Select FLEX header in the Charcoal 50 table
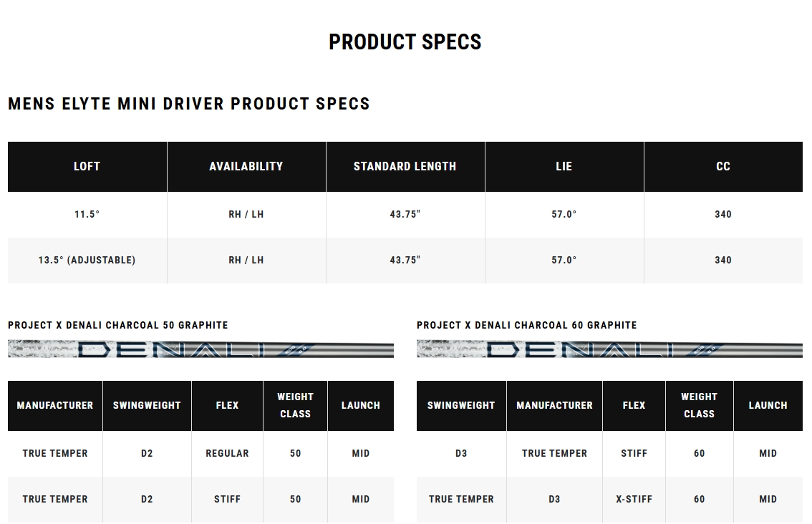812x524 pixels. [x=227, y=405]
